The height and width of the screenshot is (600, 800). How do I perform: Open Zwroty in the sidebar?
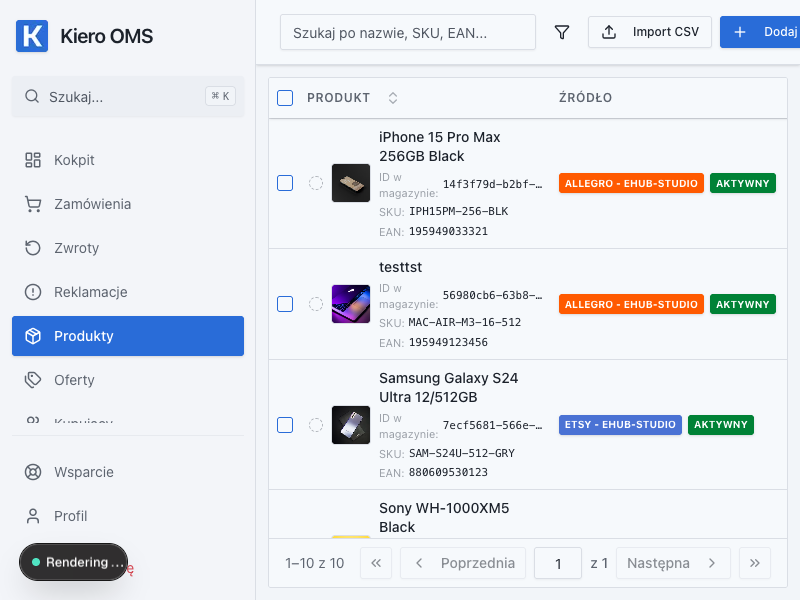pos(128,248)
